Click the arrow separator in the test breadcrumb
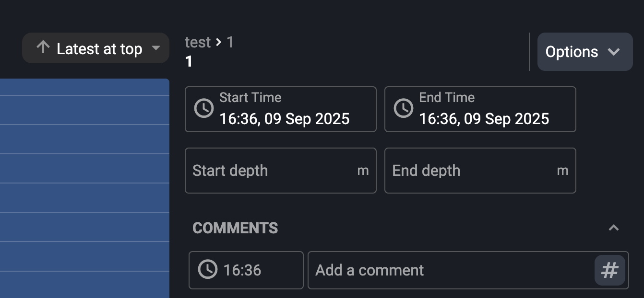The width and height of the screenshot is (644, 298). point(219,42)
